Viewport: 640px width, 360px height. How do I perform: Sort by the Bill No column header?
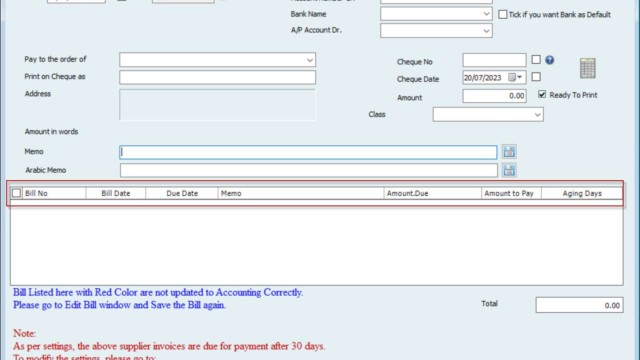pos(54,193)
